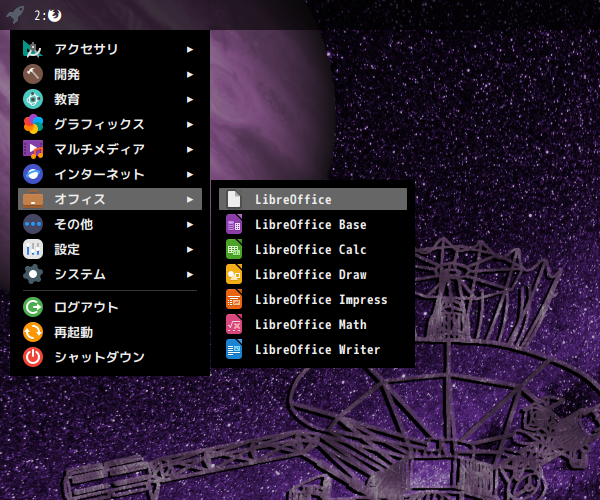The image size is (600, 500).
Task: Click the Firefox icon on workspace 2
Action: (x=55, y=15)
